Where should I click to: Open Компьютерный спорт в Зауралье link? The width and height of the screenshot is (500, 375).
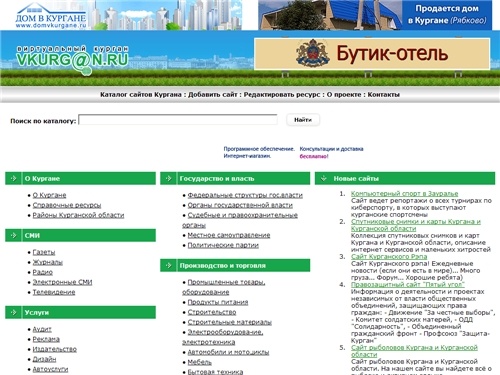click(404, 193)
